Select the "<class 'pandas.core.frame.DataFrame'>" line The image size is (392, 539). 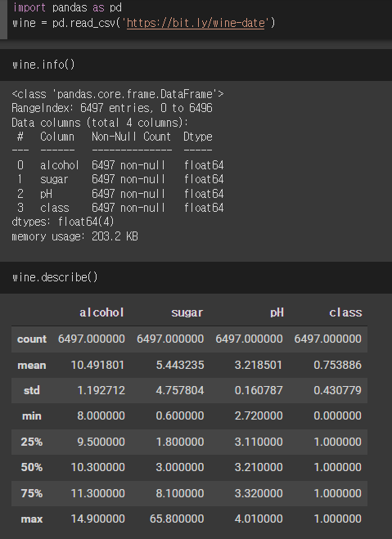pyautogui.click(x=118, y=94)
